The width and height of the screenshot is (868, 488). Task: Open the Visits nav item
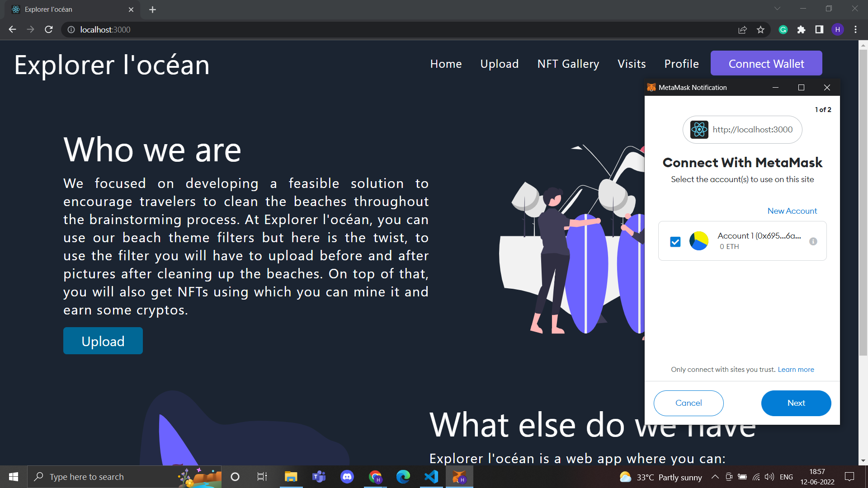tap(631, 64)
